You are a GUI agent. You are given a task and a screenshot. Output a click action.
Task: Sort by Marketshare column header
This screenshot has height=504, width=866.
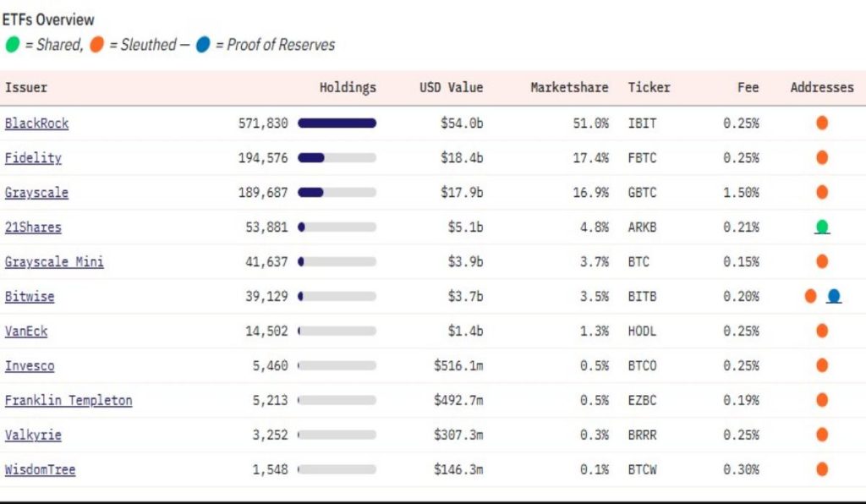pos(569,87)
